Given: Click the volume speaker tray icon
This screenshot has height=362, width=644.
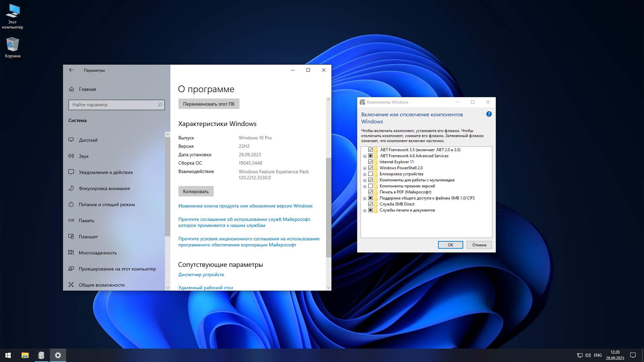Looking at the screenshot, I should 588,355.
